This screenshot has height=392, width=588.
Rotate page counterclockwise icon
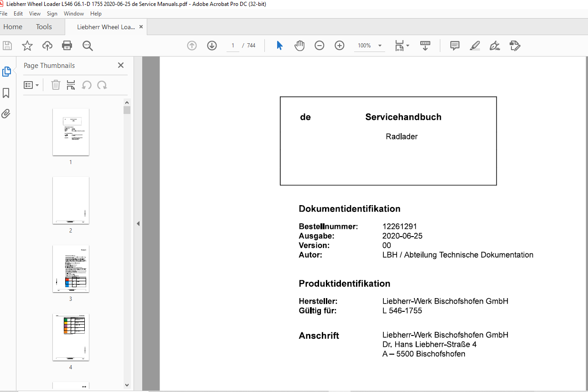coord(87,85)
